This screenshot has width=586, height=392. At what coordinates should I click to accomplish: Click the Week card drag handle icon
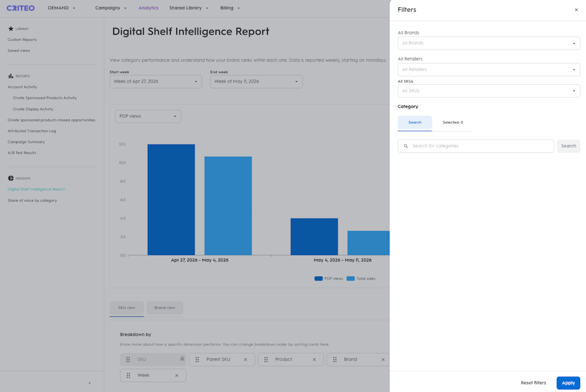pos(128,376)
